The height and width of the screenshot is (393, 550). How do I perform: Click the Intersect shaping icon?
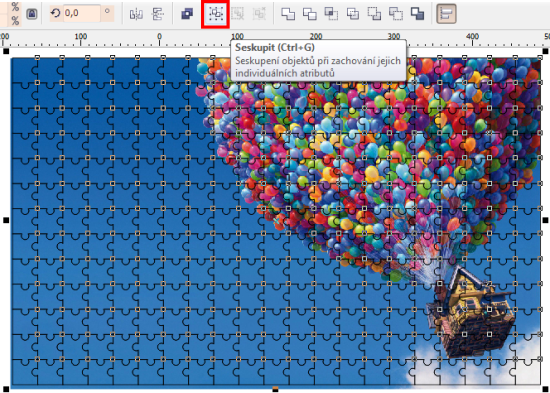coord(331,14)
